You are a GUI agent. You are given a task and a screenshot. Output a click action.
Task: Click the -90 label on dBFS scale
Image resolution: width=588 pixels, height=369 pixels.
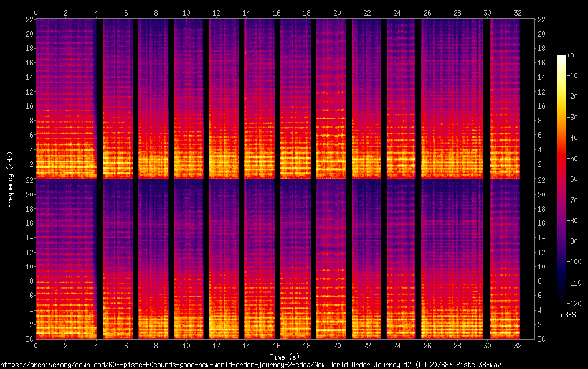click(572, 241)
